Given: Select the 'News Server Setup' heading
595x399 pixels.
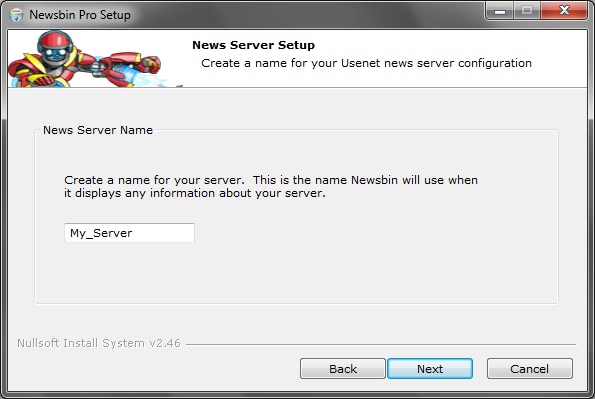Looking at the screenshot, I should coord(253,45).
